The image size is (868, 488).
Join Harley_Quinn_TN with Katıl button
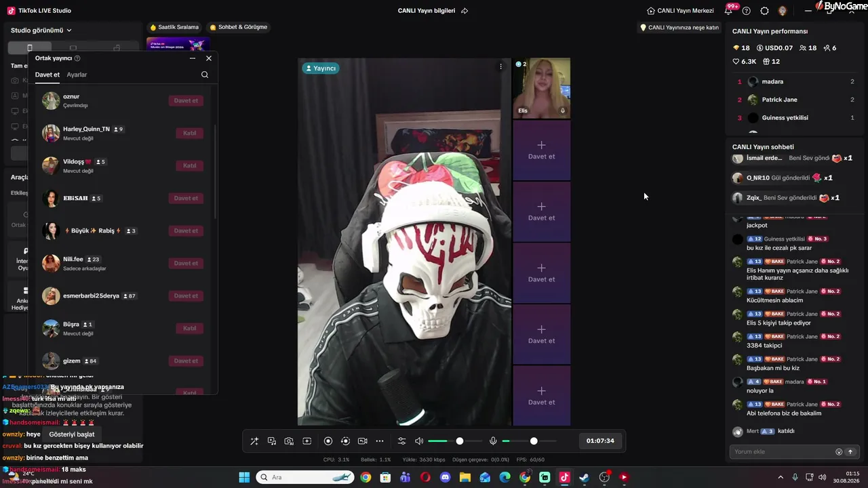189,133
